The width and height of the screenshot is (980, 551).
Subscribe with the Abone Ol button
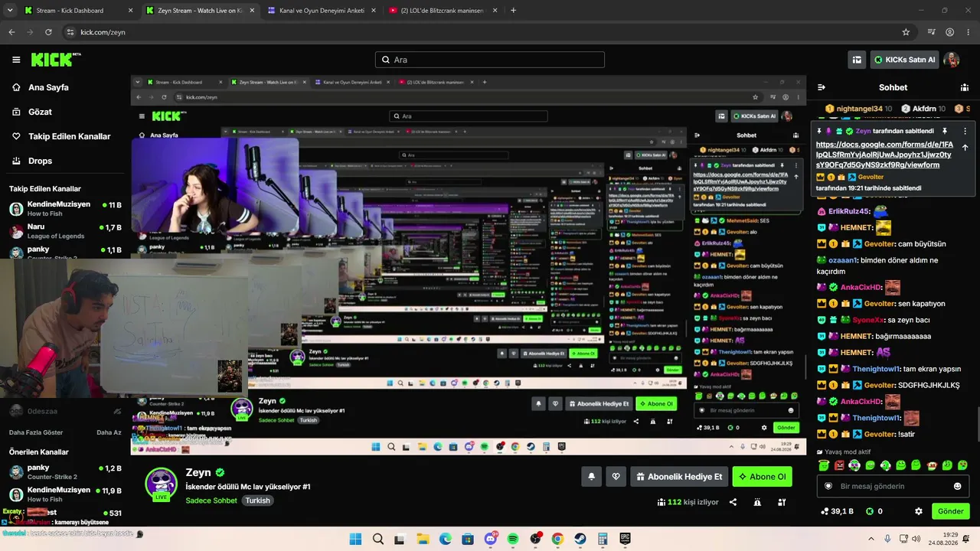tap(762, 477)
